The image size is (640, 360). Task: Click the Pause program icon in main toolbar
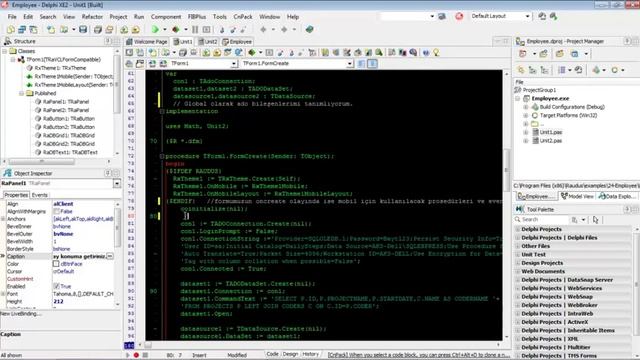(x=195, y=29)
